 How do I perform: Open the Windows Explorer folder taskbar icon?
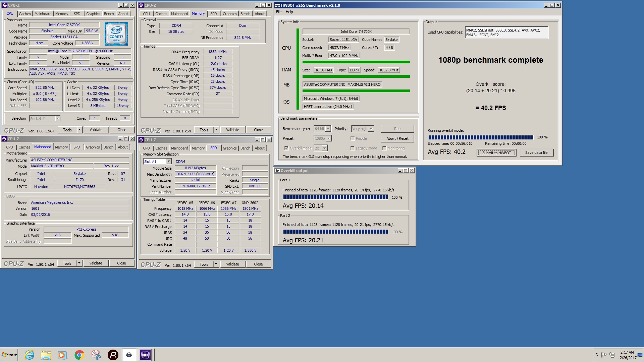[46, 355]
